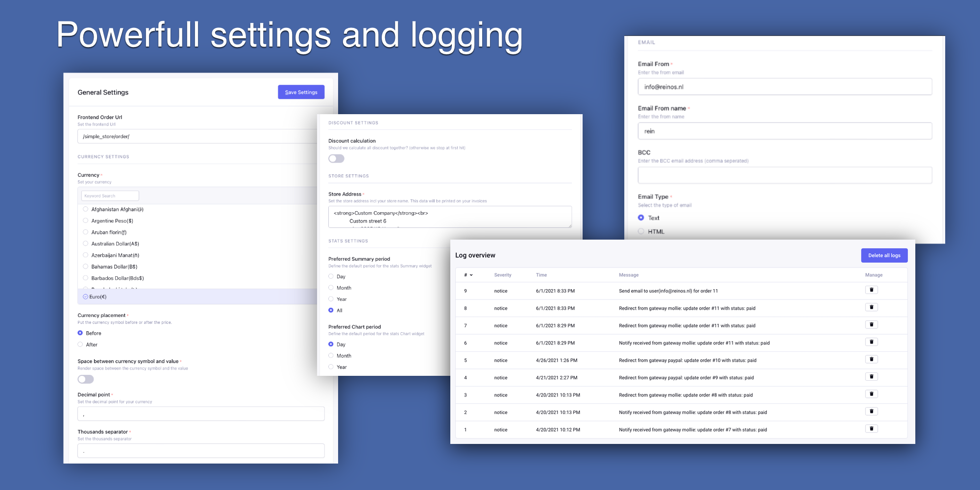980x490 pixels.
Task: Delete log entry number 9
Action: [871, 290]
